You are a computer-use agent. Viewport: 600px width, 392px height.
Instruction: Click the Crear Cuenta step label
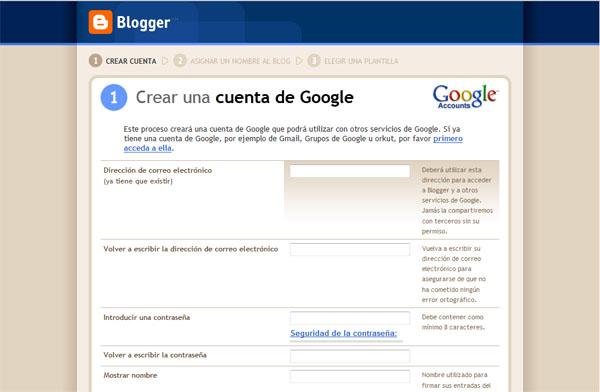click(x=131, y=61)
